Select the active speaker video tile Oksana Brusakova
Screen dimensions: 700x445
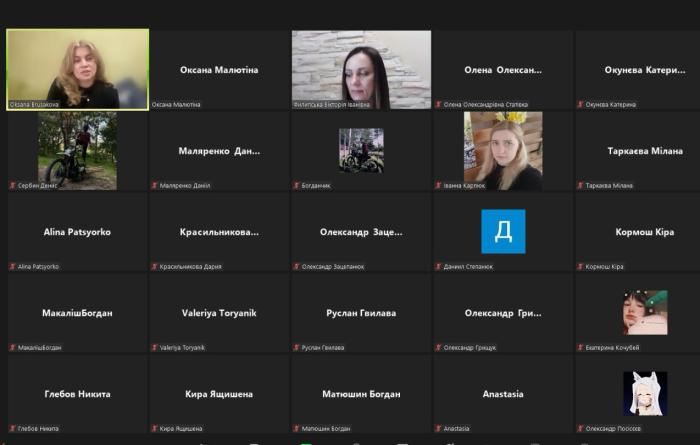pyautogui.click(x=77, y=68)
